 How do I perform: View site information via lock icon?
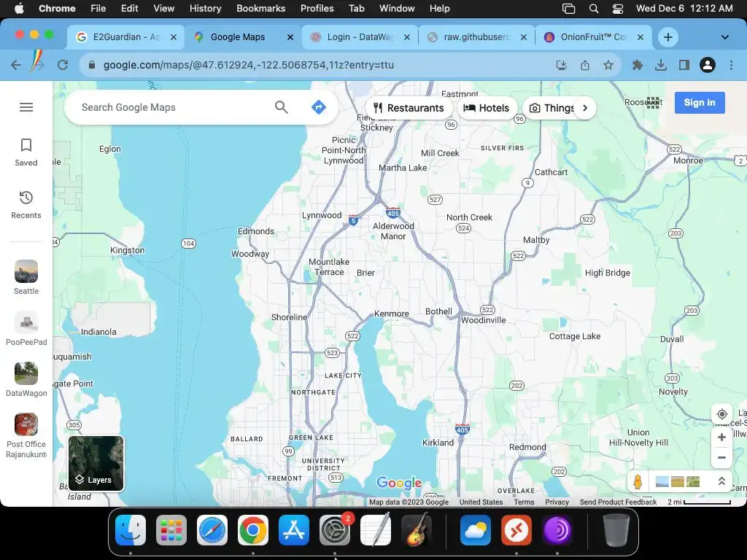click(92, 65)
